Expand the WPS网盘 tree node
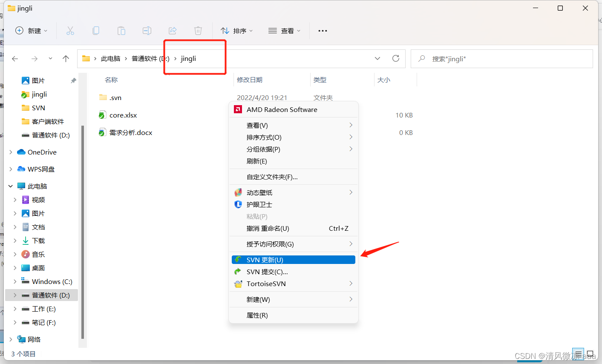Screen dimensions: 602x364 point(11,169)
